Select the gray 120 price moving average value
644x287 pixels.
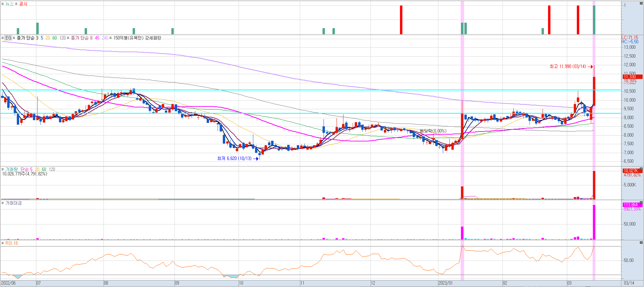point(62,38)
